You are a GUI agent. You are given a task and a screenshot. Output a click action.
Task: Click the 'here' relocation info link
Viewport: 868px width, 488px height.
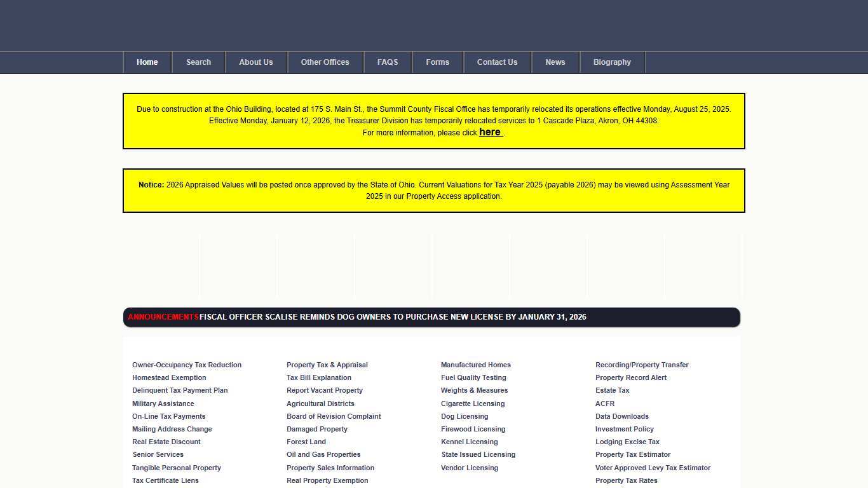[490, 132]
